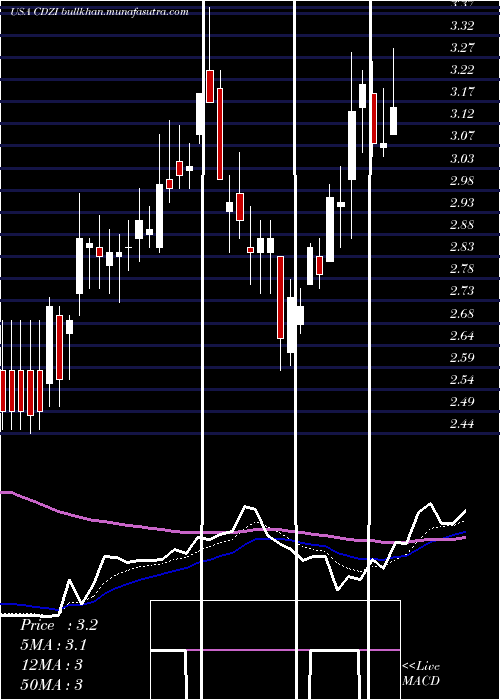Click the 2.93 price axis label

pyautogui.click(x=462, y=203)
